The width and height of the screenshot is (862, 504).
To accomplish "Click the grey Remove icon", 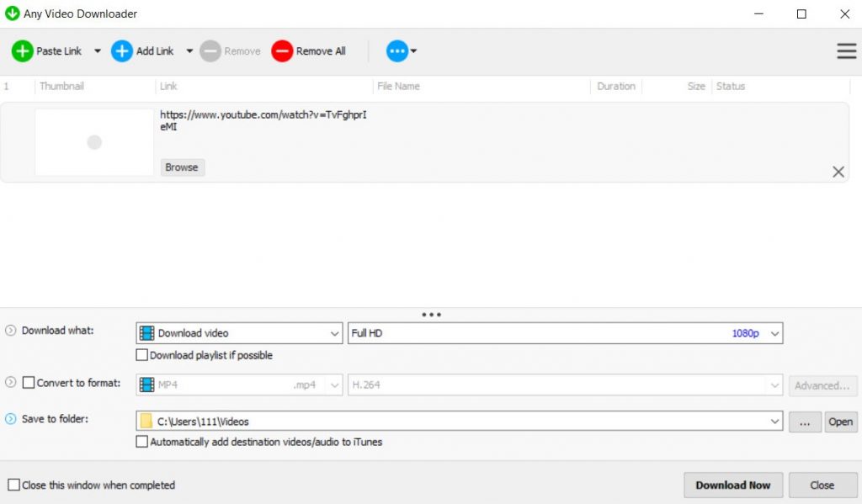I will 210,51.
